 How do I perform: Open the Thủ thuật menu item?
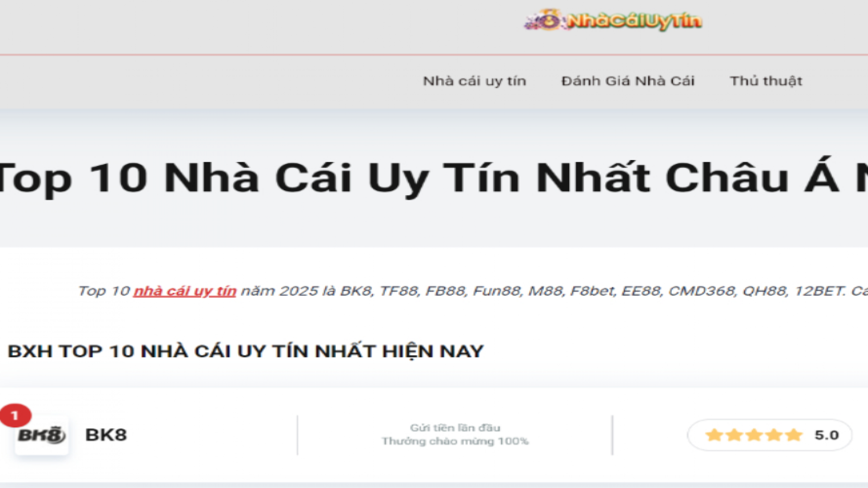click(x=766, y=81)
